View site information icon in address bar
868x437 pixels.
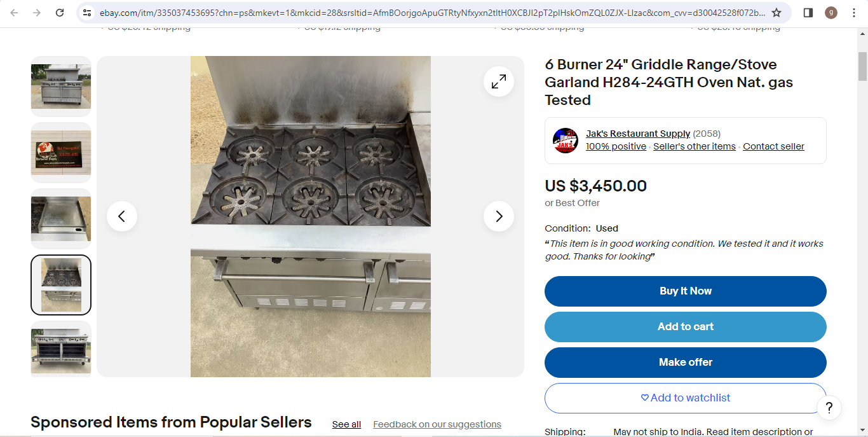[x=88, y=13]
